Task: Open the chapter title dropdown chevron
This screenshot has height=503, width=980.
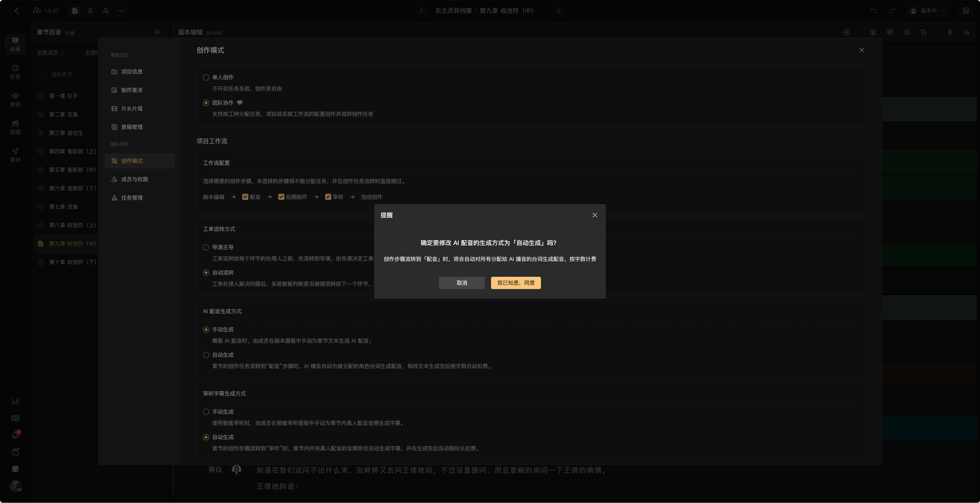Action: [x=542, y=11]
